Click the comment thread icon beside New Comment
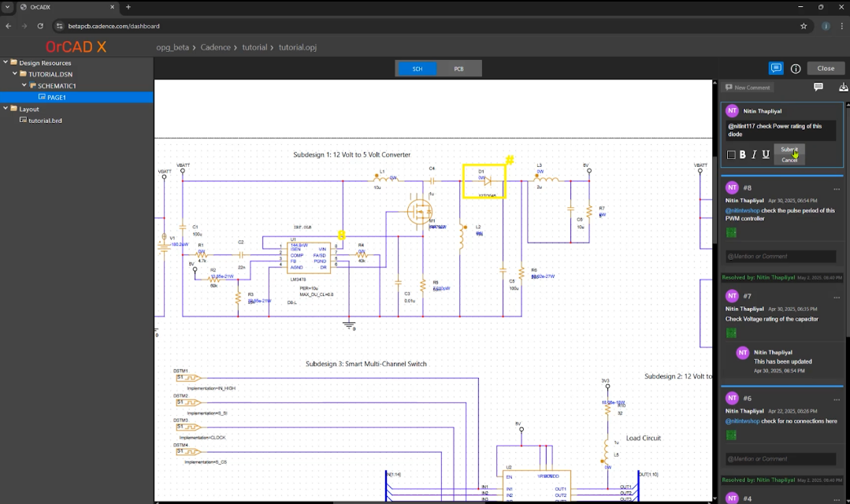 click(x=818, y=87)
